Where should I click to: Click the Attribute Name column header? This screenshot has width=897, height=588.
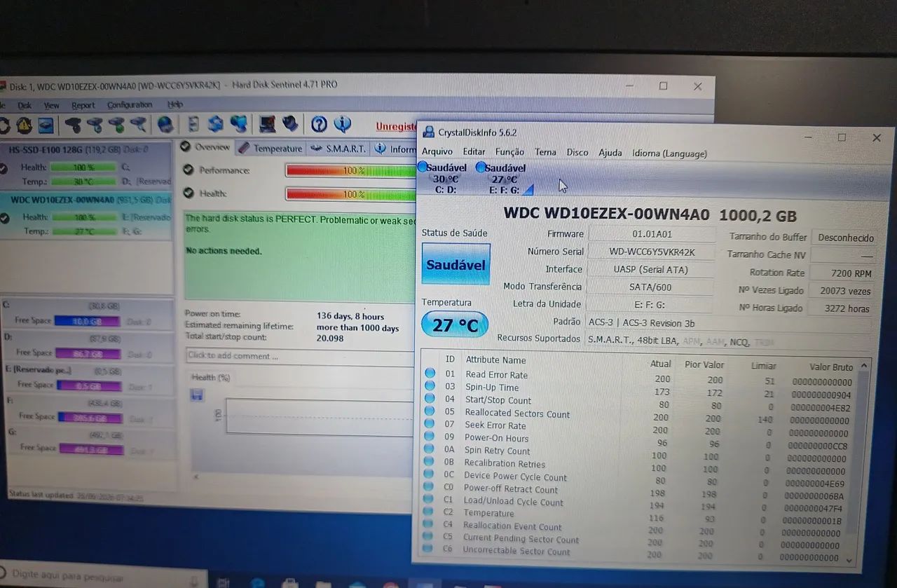click(x=495, y=360)
